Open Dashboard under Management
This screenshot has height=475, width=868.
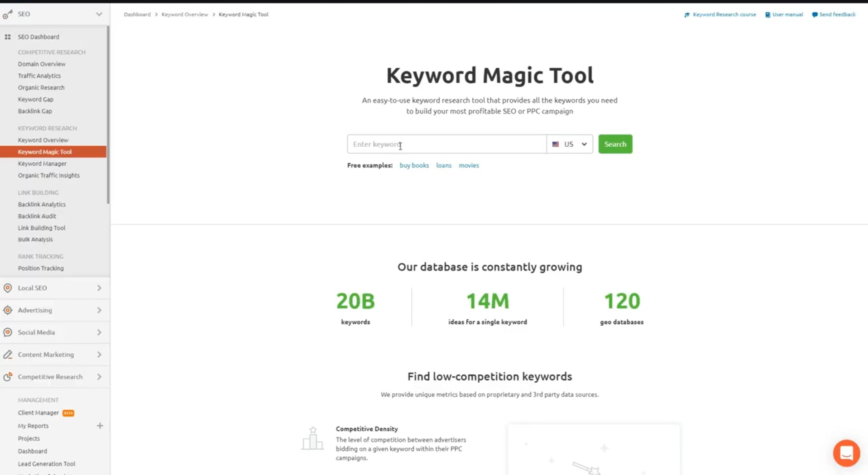(32, 451)
